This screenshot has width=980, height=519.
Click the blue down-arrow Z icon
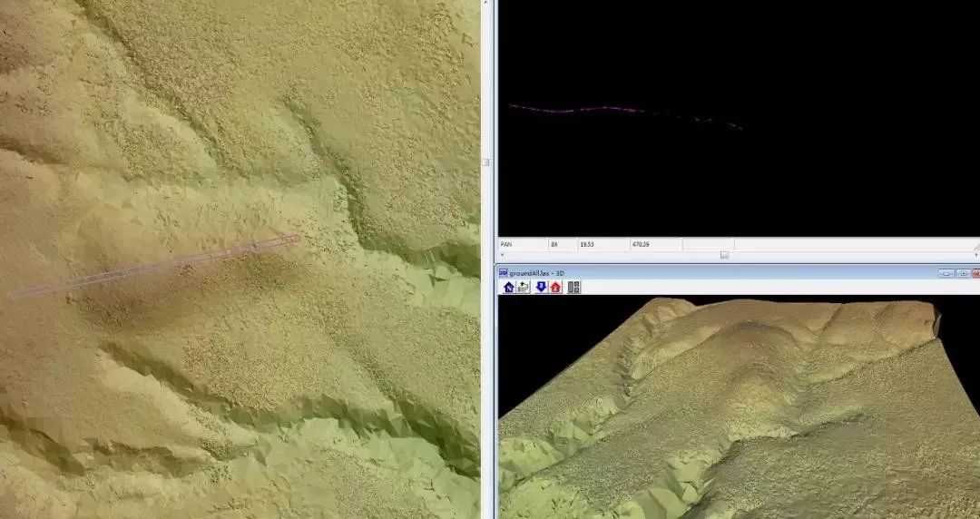[x=541, y=287]
